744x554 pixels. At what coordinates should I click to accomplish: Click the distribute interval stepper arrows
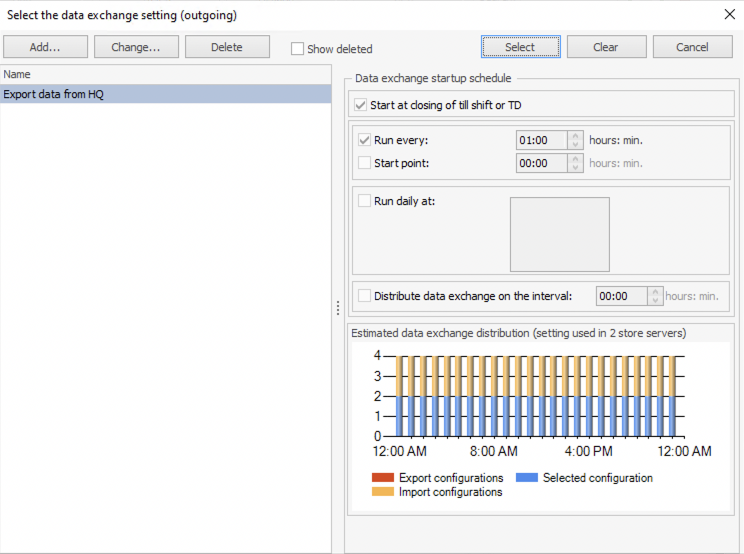tap(655, 296)
